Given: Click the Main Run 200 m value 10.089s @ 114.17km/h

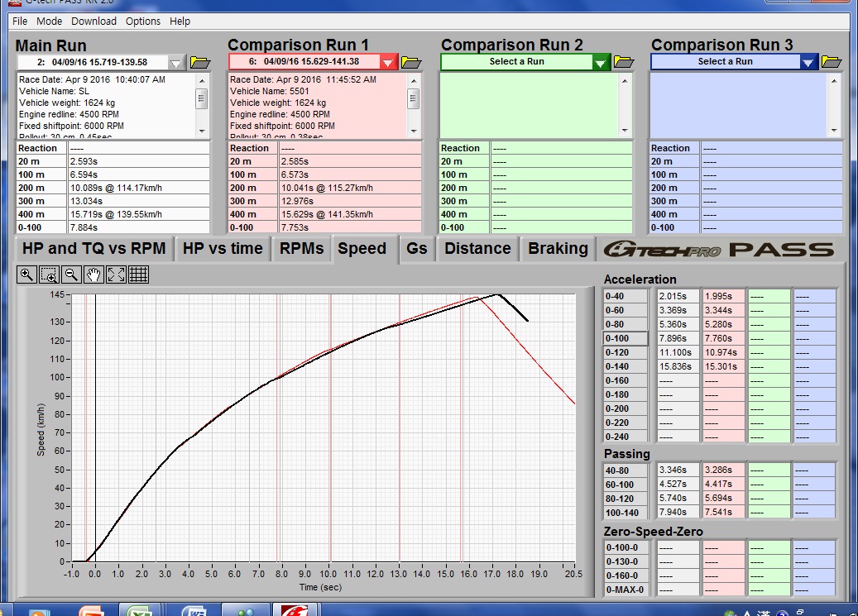Looking at the screenshot, I should [116, 188].
